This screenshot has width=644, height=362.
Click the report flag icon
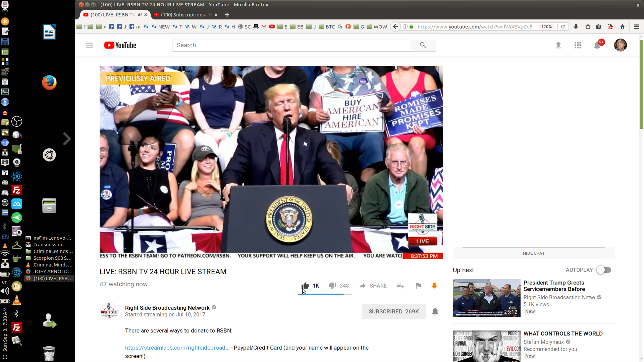pos(418,286)
